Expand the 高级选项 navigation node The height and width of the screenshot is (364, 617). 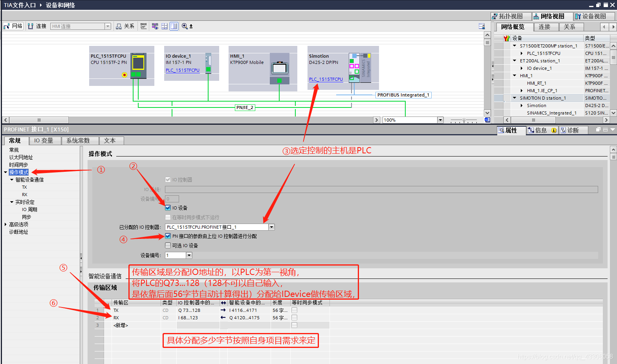coord(5,224)
